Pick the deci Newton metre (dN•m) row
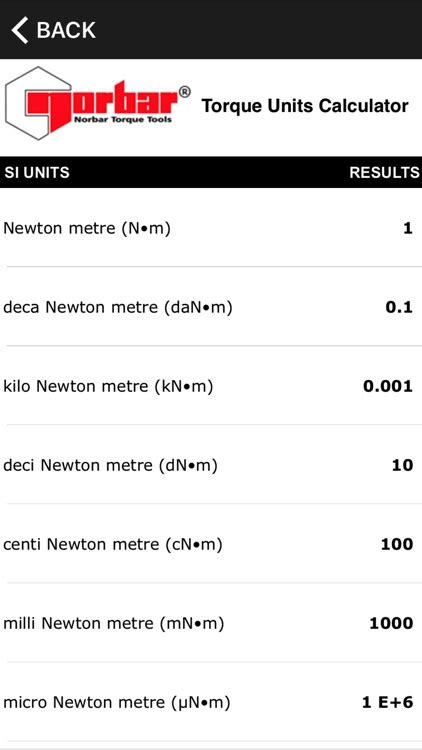The image size is (422, 750). click(x=211, y=464)
